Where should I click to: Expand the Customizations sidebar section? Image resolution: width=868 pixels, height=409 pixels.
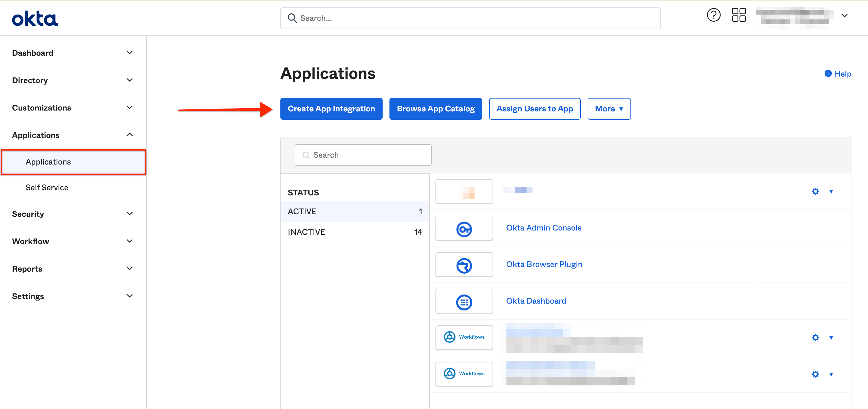click(x=129, y=108)
